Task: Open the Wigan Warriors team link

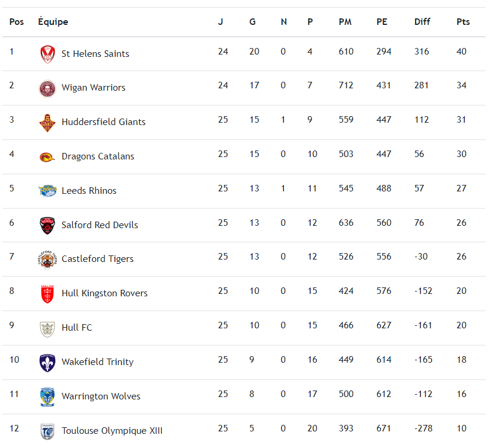Action: click(x=94, y=88)
